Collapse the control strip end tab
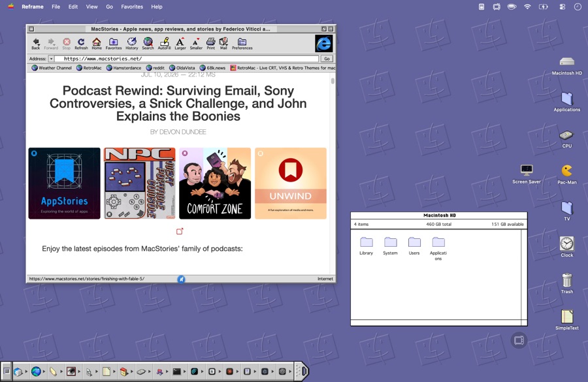This screenshot has width=588, height=382. coord(303,372)
